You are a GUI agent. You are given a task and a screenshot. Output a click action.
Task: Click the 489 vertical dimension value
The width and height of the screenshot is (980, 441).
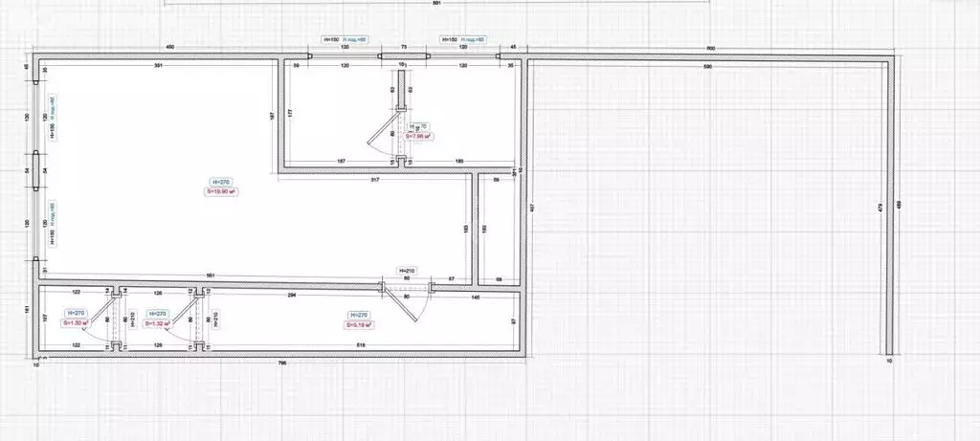click(900, 207)
